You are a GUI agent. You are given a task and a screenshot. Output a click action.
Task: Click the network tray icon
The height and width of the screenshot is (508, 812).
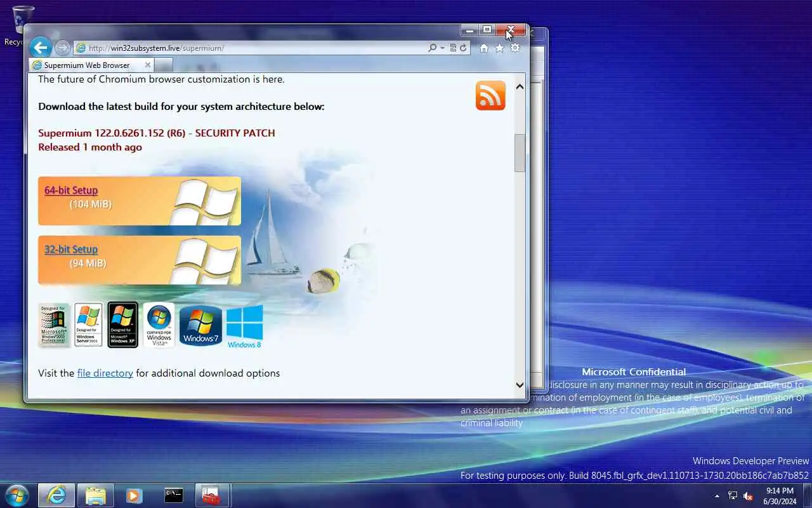733,496
